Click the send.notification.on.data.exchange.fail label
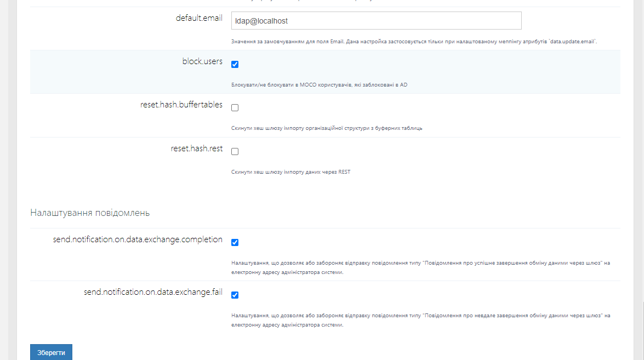 pos(153,292)
